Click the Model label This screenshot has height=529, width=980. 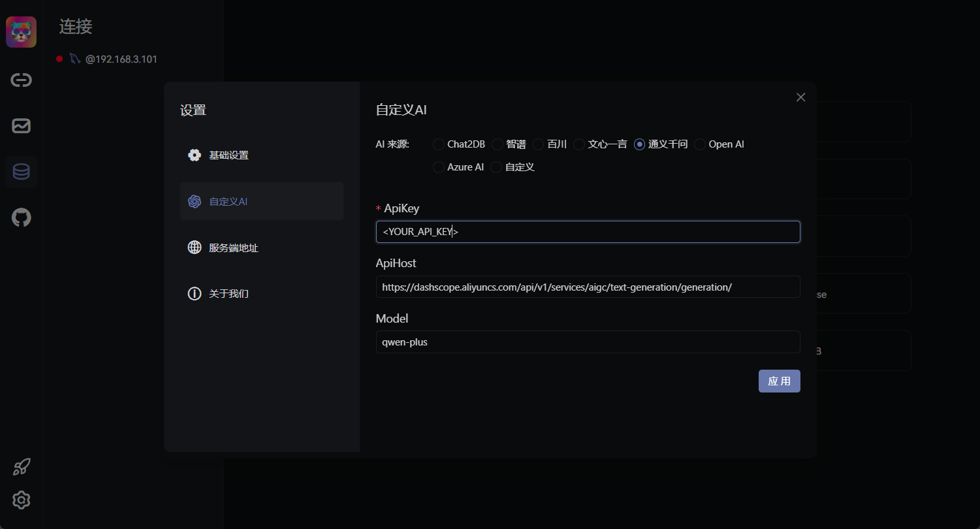(392, 319)
